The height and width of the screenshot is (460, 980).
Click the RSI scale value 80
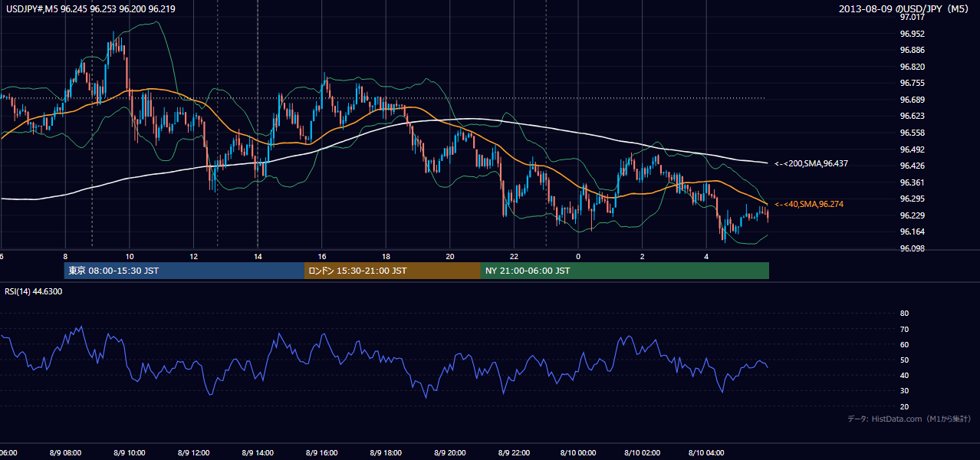pyautogui.click(x=904, y=314)
